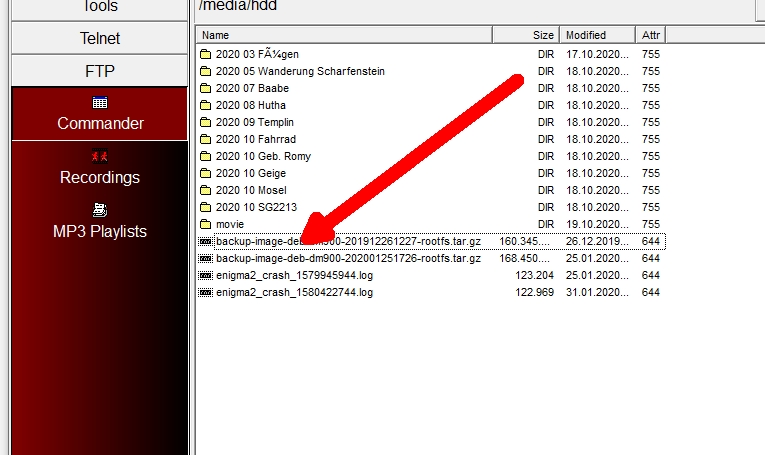Click the Recordings icon in sidebar
This screenshot has width=765, height=455.
coord(99,156)
